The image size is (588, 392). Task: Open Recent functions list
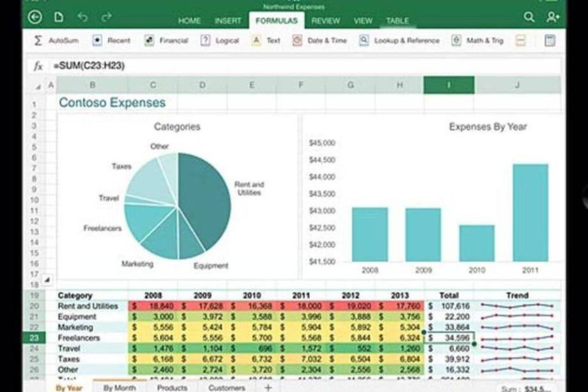(111, 40)
